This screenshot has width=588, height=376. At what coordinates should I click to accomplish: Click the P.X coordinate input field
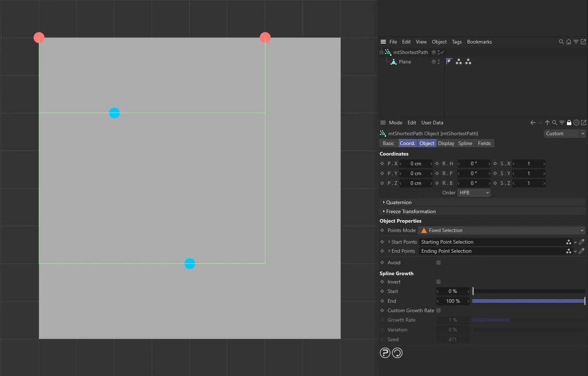[417, 164]
